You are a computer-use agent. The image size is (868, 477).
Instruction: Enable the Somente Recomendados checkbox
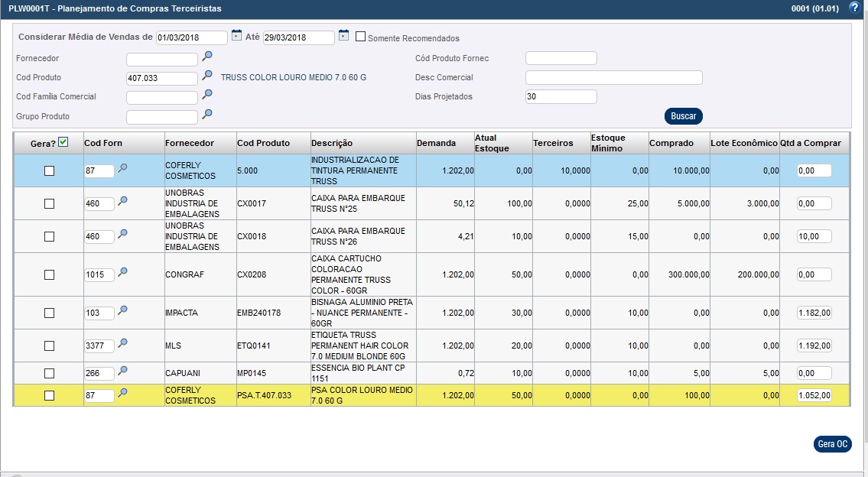tap(361, 37)
